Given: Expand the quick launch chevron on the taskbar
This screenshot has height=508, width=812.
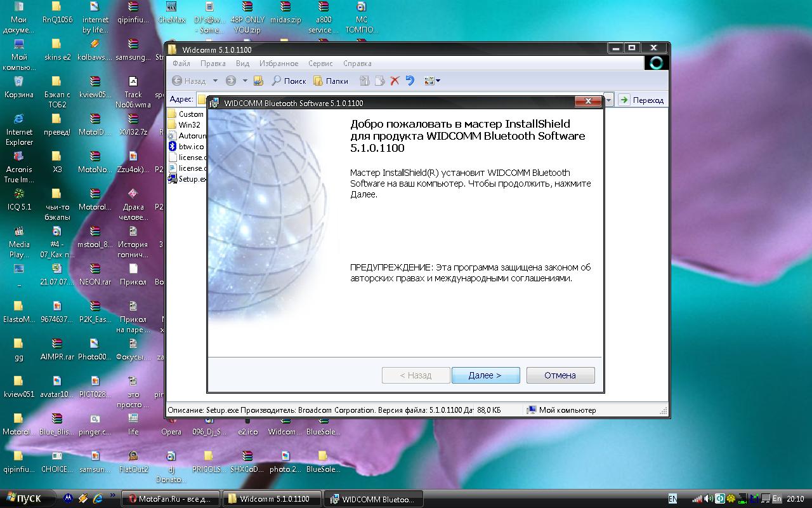Looking at the screenshot, I should click(x=113, y=496).
